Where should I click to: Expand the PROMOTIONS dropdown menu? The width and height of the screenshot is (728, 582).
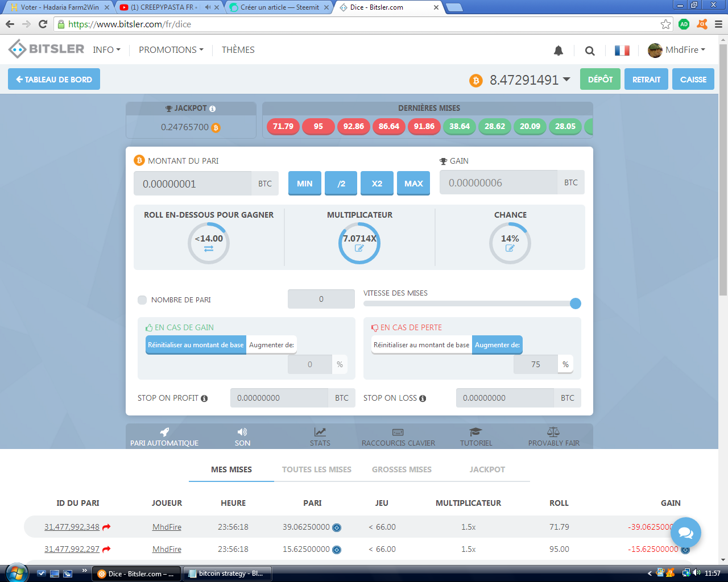pyautogui.click(x=171, y=50)
